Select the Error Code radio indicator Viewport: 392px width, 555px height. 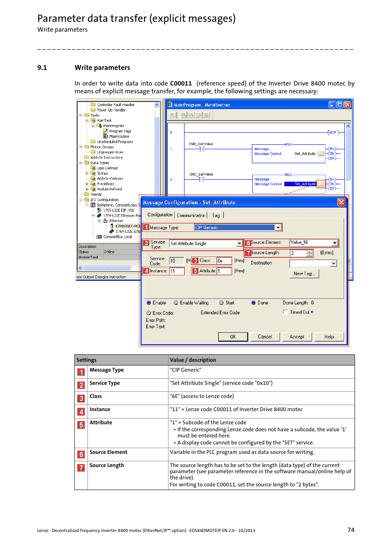click(x=149, y=313)
